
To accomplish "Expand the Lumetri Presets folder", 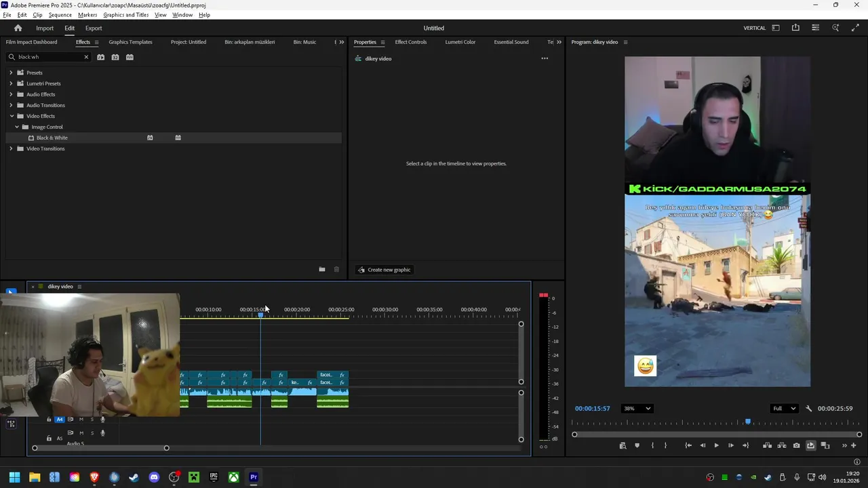I will (11, 83).
